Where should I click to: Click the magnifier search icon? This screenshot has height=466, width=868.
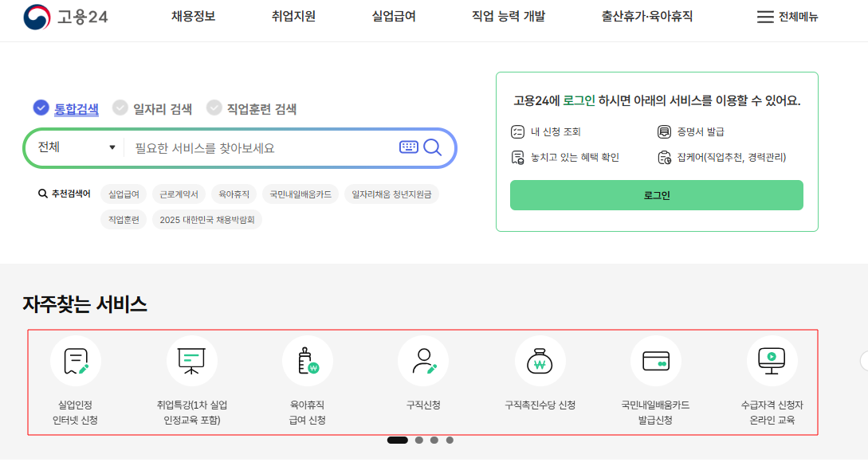tap(432, 147)
